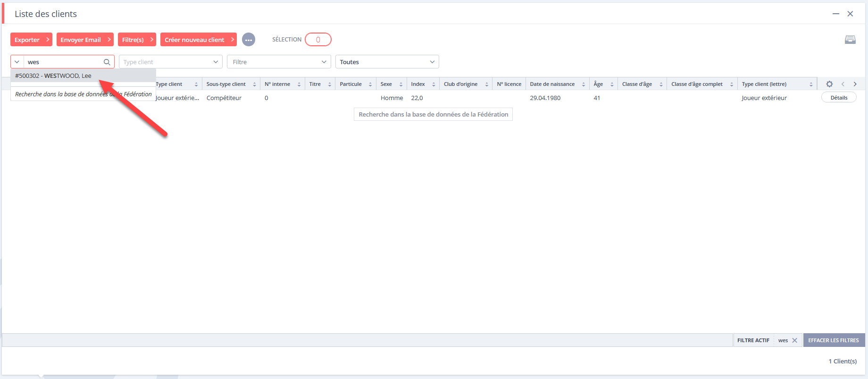Remove the wes active filter
This screenshot has width=868, height=379.
(x=794, y=340)
